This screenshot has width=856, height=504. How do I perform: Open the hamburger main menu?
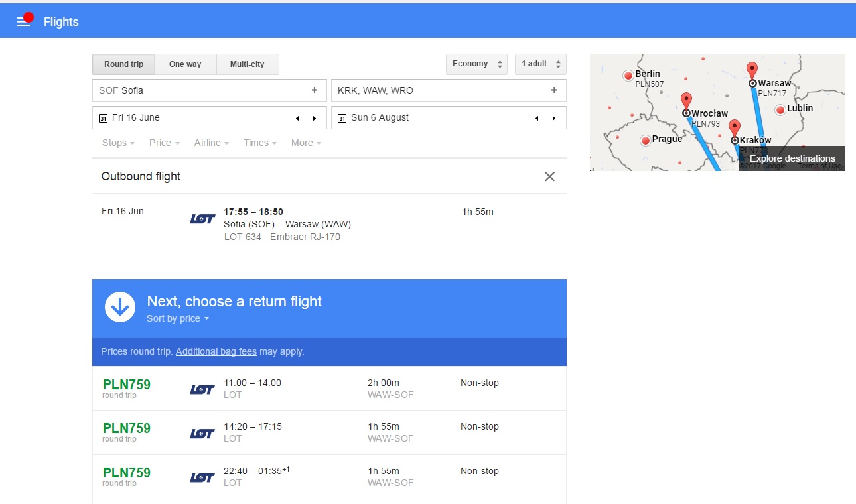(x=24, y=22)
